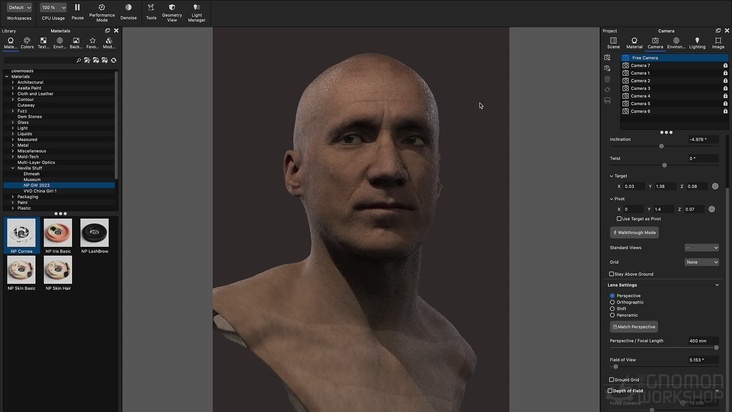Open the Grid dropdown set to None
The height and width of the screenshot is (412, 732).
point(702,262)
